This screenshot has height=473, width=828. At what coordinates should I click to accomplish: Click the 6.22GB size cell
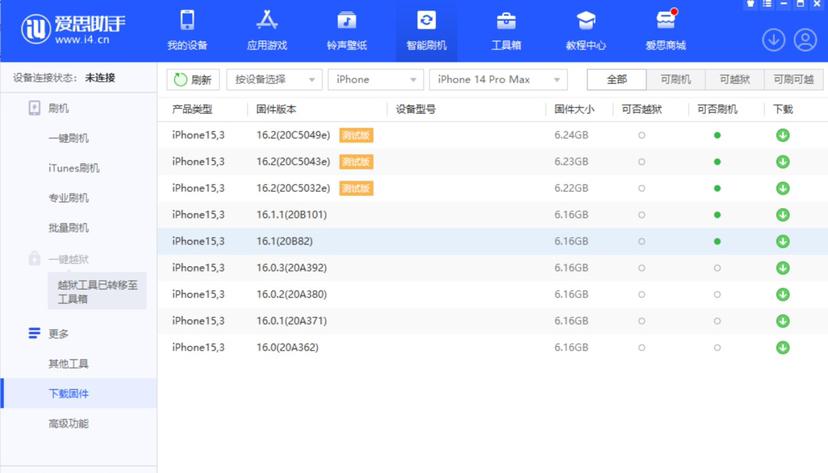[x=571, y=188]
